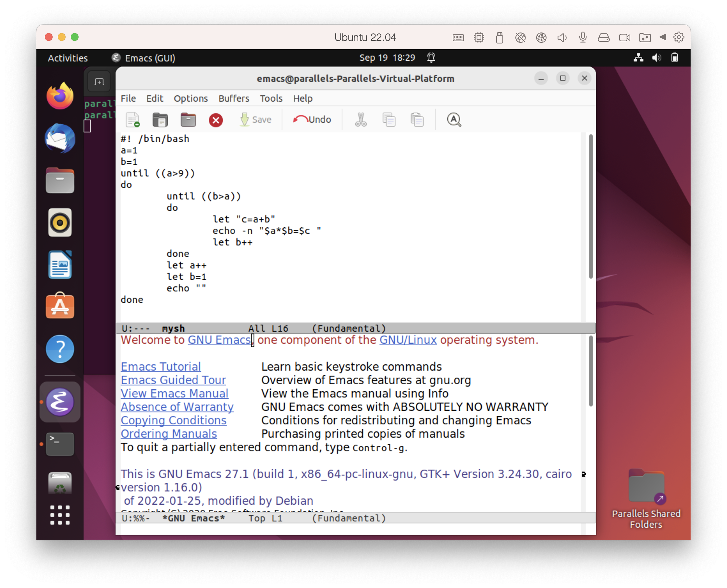
Task: Switch to Terminal from the dock
Action: [x=60, y=444]
